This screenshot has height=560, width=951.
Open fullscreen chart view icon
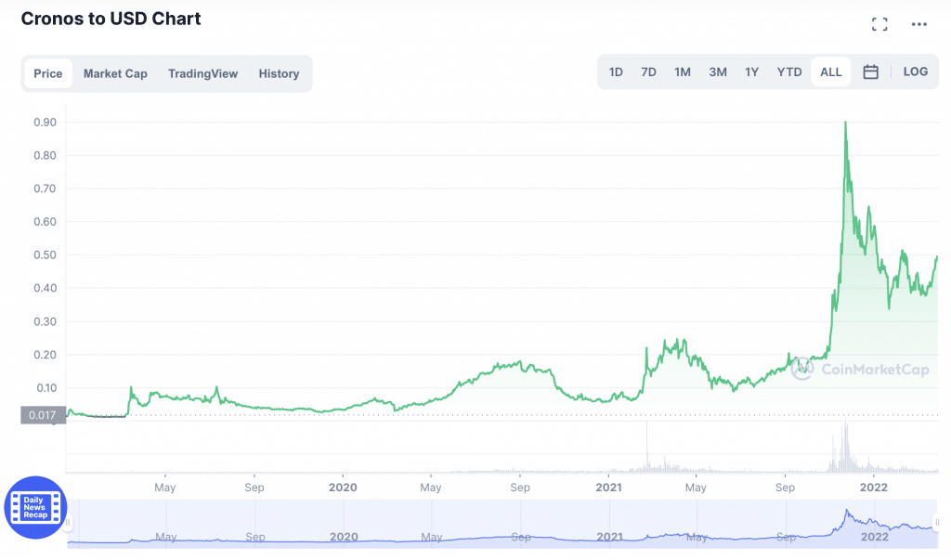pyautogui.click(x=879, y=24)
